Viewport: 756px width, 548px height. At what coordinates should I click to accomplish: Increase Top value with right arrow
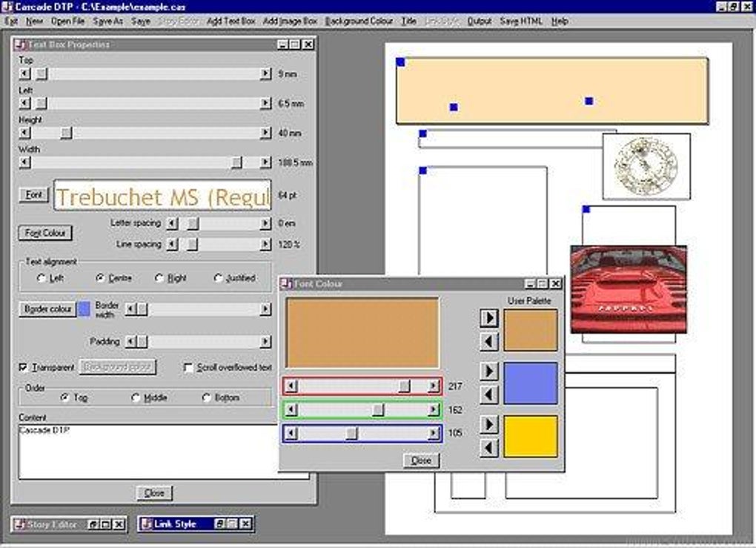[x=265, y=74]
